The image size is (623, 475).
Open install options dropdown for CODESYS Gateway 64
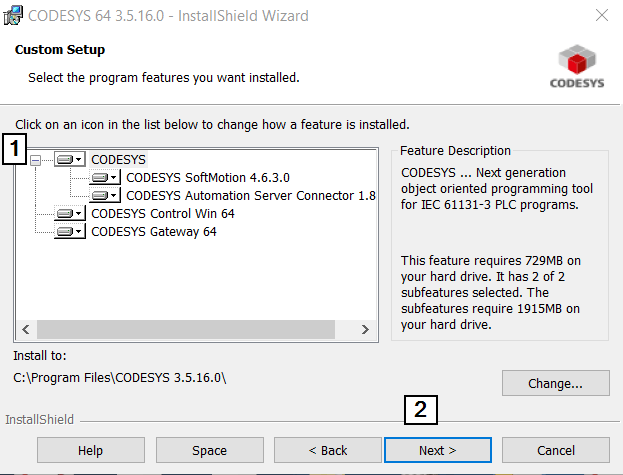click(79, 232)
